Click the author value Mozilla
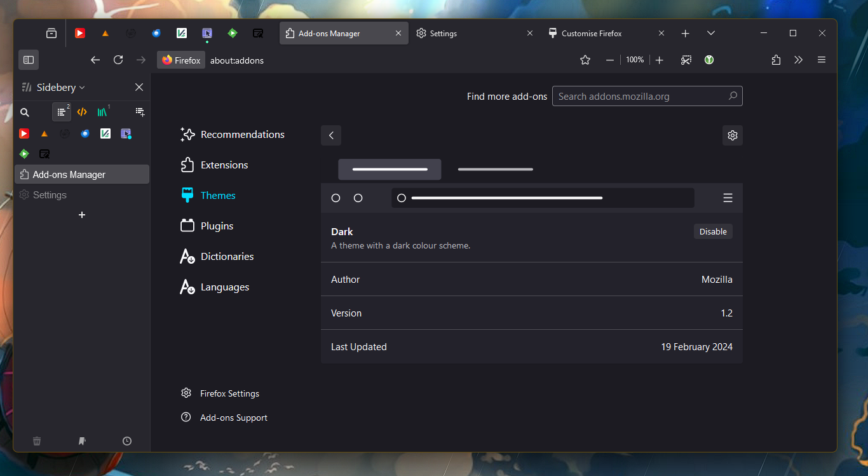The image size is (868, 476). 717,280
